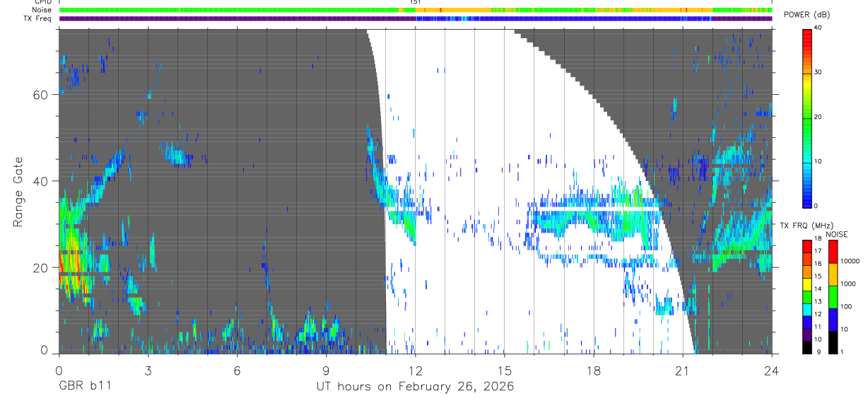
Task: Click the 17 MHz label in the TX FRQ legend
Action: 818,251
